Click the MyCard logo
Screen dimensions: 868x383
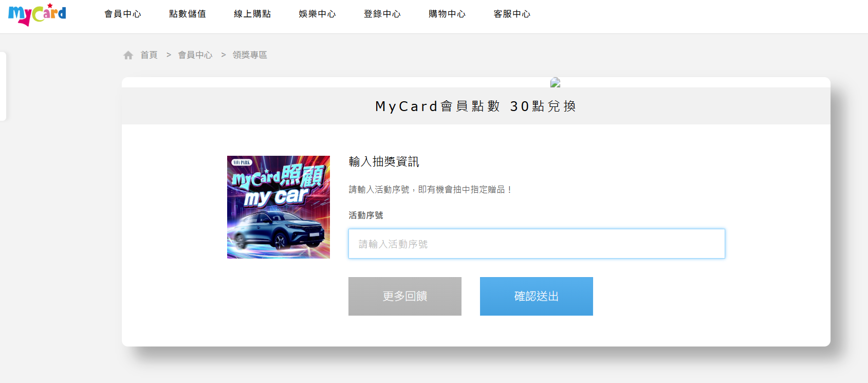coord(37,14)
